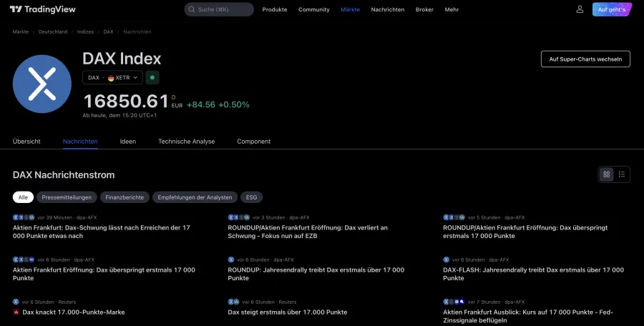
Task: Click symbol icons above 'Aktien Frankfurt Ausblick' article
Action: (454, 302)
